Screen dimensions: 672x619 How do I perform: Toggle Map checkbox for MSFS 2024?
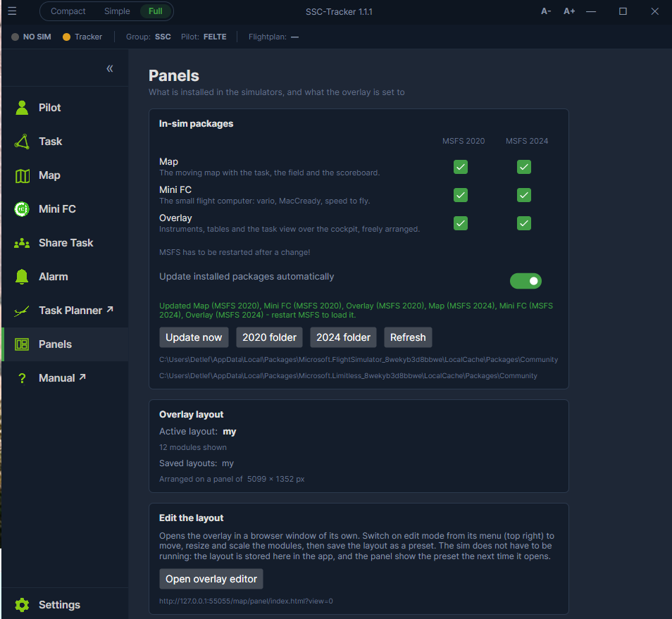click(523, 167)
